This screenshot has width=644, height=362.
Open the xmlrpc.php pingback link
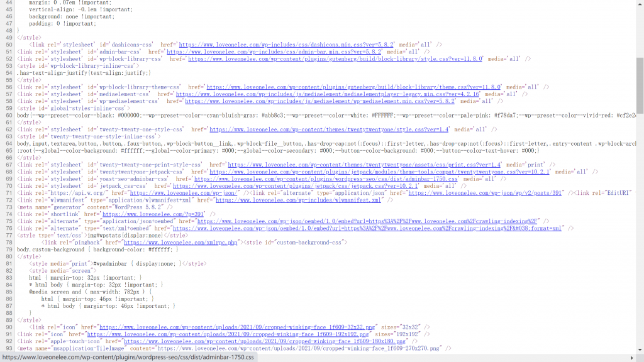coord(180,243)
